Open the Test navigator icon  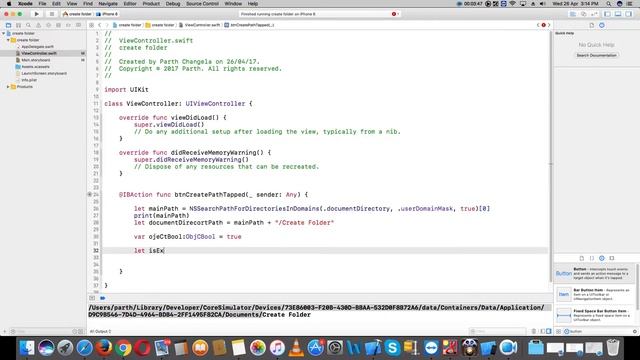pyautogui.click(x=48, y=25)
